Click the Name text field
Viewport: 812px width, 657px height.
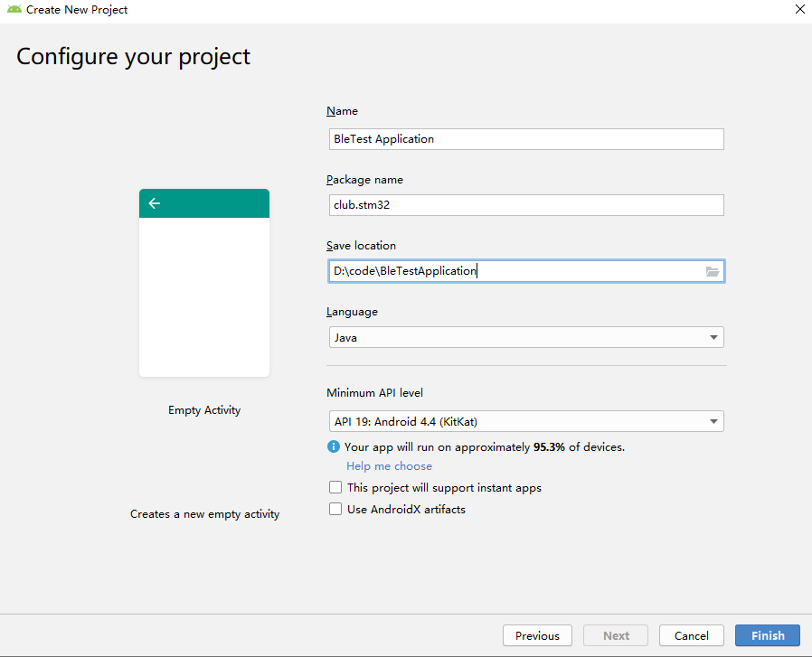pyautogui.click(x=524, y=139)
